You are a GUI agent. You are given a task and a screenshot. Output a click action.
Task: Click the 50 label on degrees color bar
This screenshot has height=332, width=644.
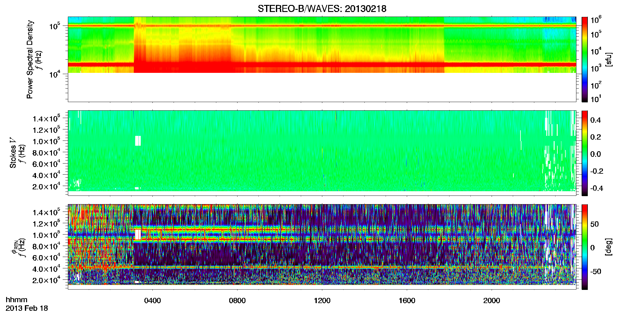[x=595, y=224]
